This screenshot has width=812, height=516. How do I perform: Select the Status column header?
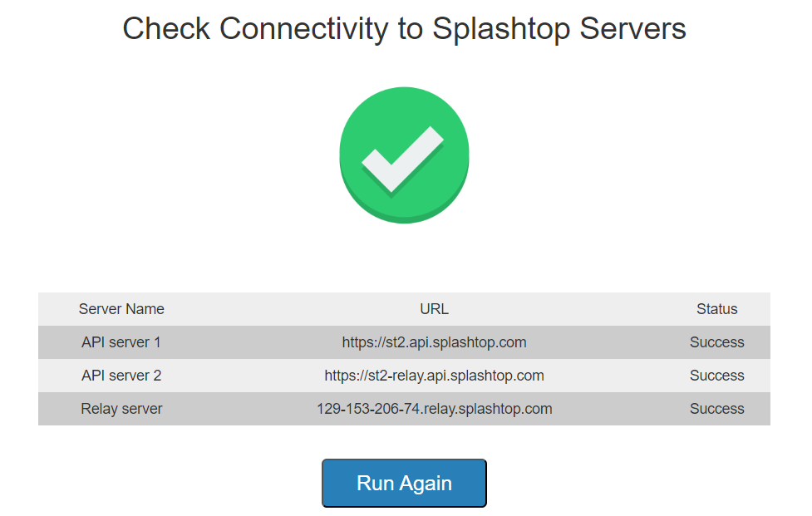(716, 309)
